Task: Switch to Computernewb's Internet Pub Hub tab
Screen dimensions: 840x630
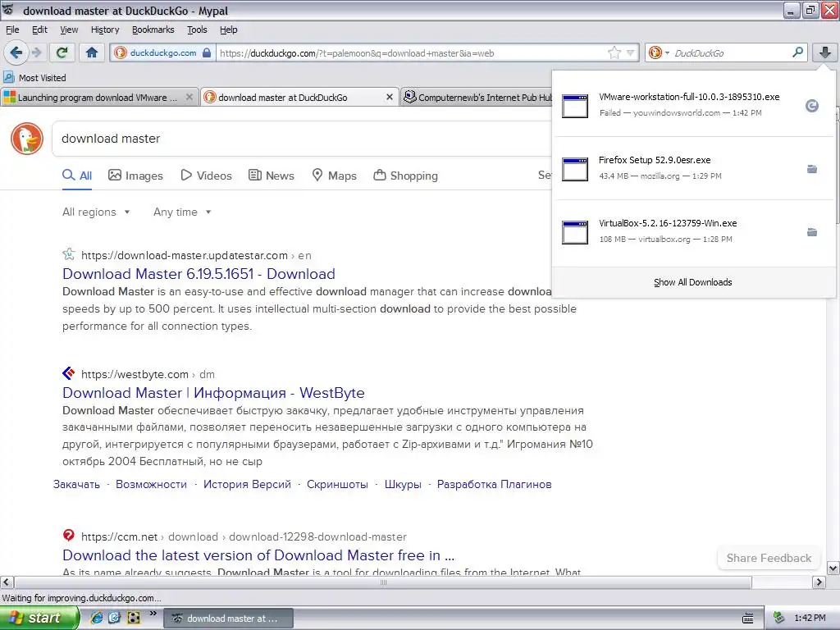Action: pos(477,98)
